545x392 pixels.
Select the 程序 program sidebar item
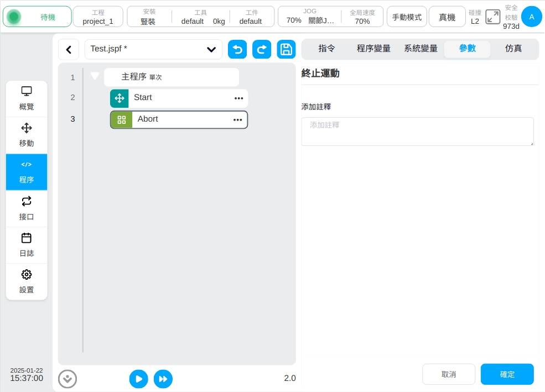coord(27,172)
